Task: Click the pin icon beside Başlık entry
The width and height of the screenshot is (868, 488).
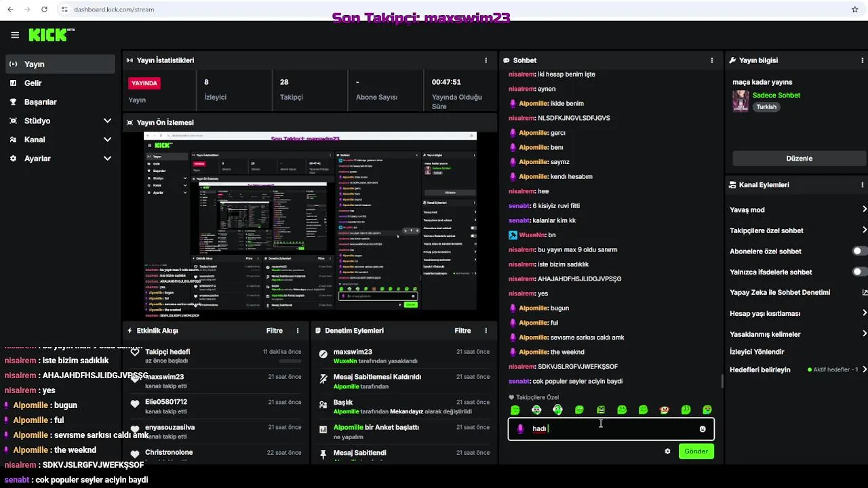Action: 323,403
